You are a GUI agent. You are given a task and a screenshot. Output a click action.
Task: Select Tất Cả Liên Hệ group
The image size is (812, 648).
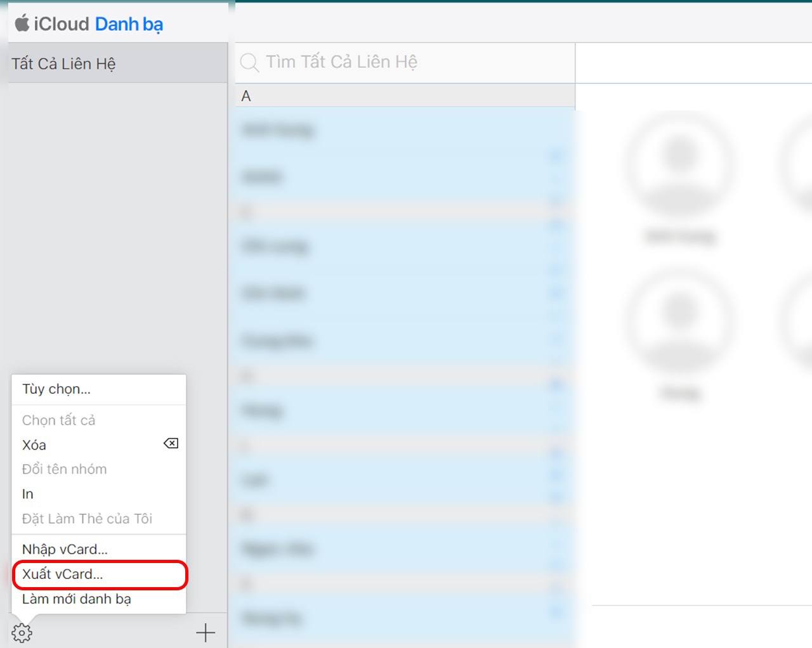pyautogui.click(x=117, y=63)
